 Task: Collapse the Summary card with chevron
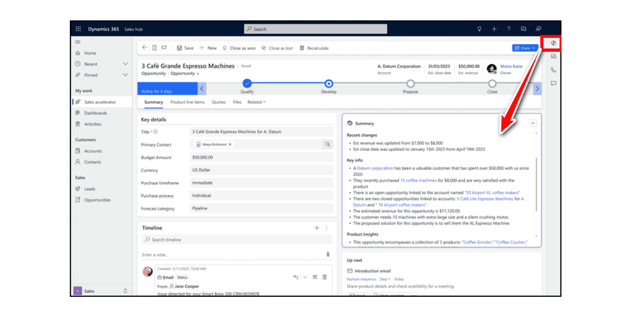(533, 123)
